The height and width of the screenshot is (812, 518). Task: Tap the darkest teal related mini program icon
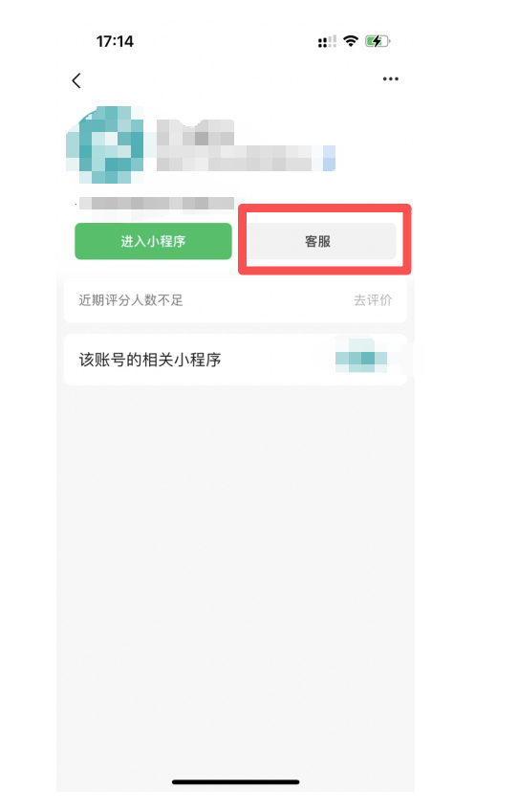tap(367, 358)
